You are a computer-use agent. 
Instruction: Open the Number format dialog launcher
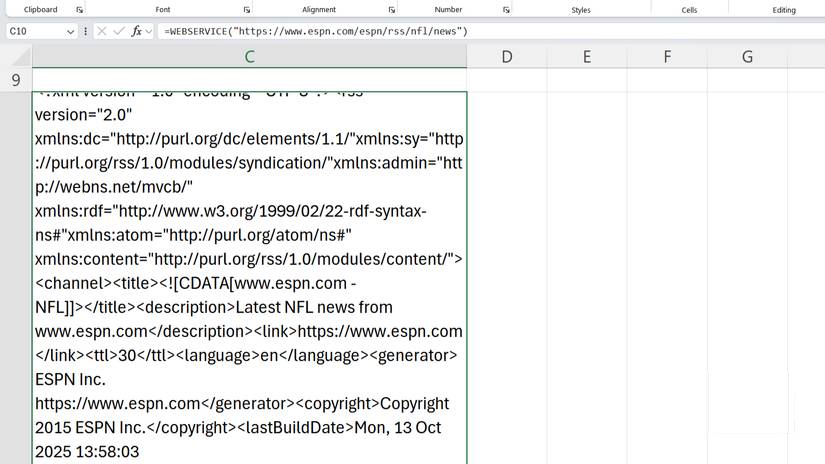click(506, 10)
